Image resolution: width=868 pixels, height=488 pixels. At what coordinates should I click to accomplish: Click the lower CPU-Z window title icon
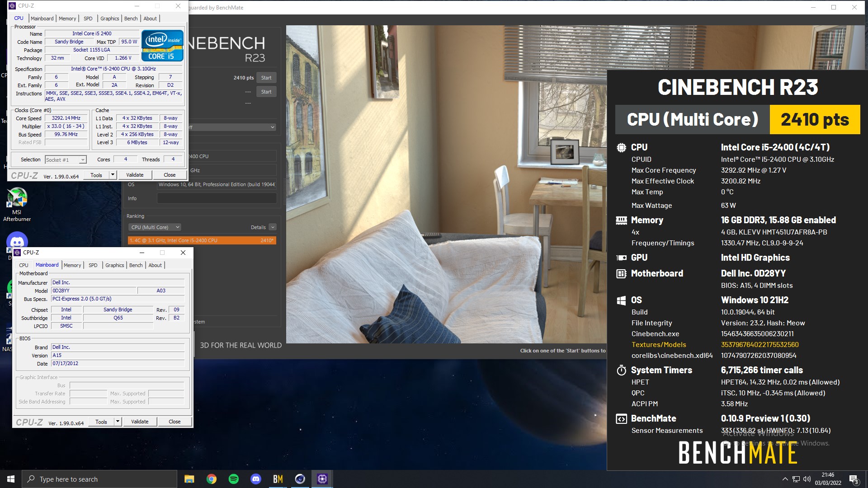(x=17, y=253)
